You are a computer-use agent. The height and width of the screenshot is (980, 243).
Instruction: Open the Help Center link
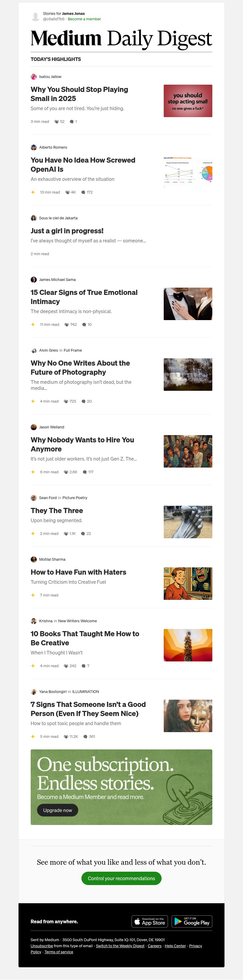(175, 946)
